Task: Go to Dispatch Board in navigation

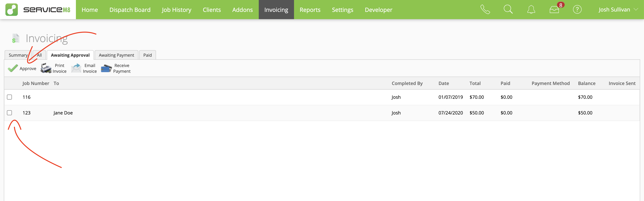Action: [x=130, y=10]
